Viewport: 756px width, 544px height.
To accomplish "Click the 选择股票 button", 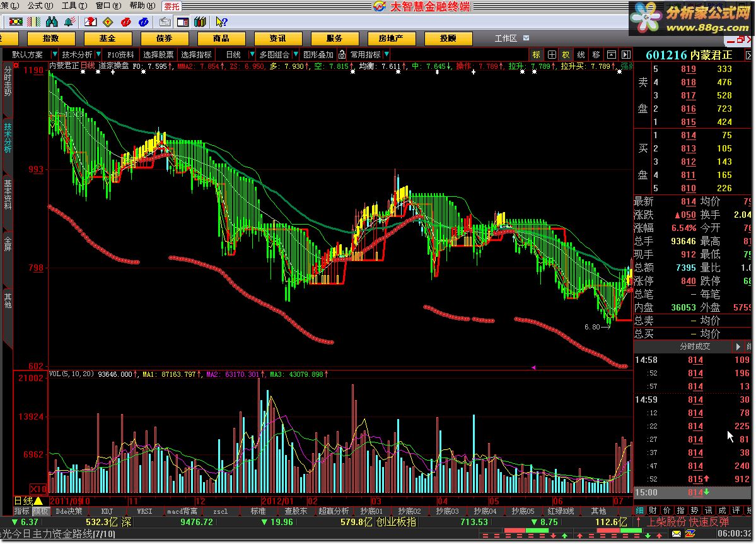I will (159, 54).
